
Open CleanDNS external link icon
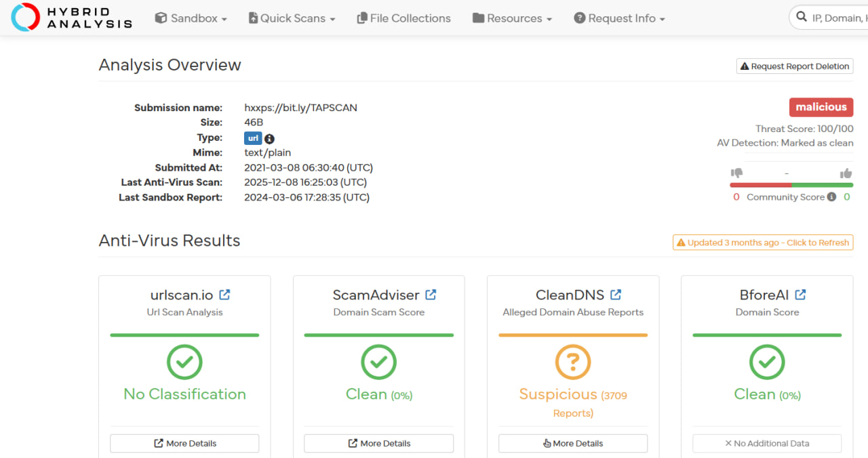(616, 295)
